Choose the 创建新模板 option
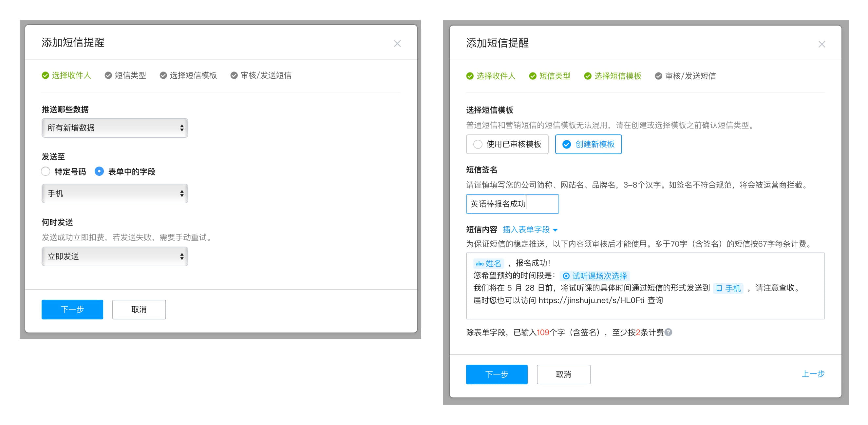Screen dimensions: 868x425 point(588,144)
